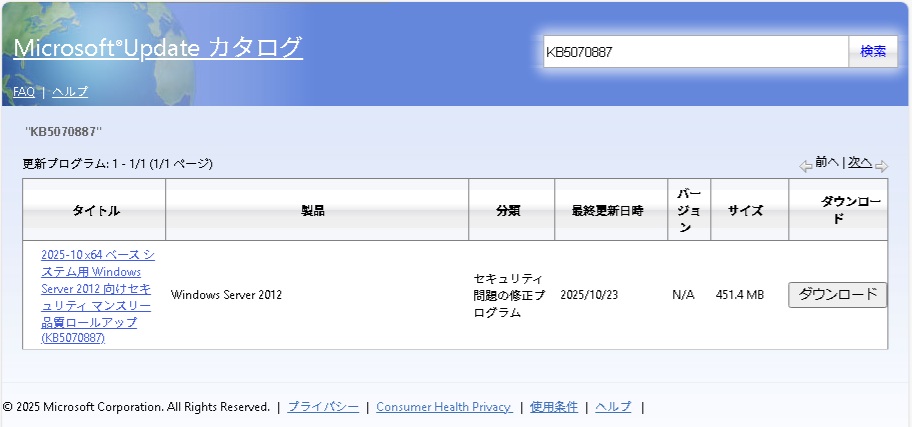Open the 使用条件 footer link

pyautogui.click(x=554, y=407)
